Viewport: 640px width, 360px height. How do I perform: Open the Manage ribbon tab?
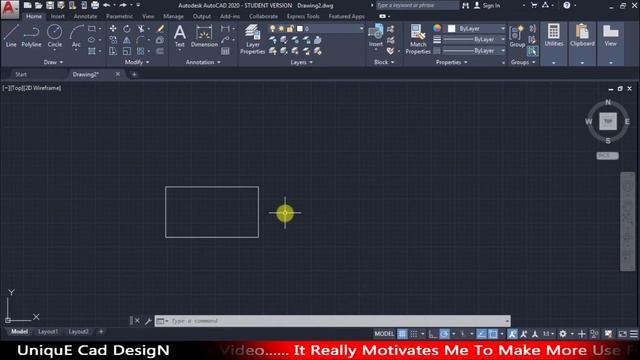(173, 16)
